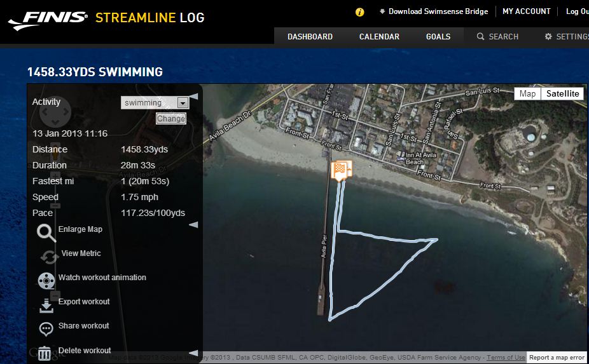Collapse panel using top triangle arrow
Viewport: 589px width, 364px height.
[193, 97]
